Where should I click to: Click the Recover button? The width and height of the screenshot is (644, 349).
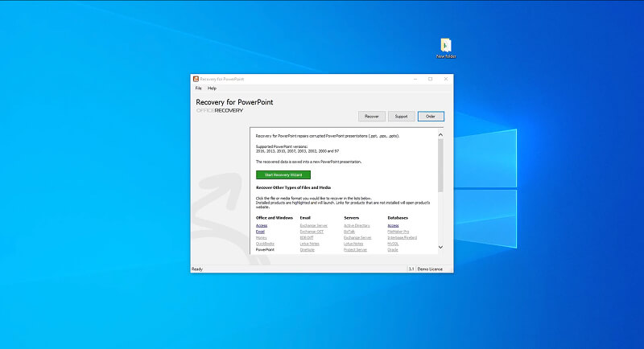coord(371,117)
